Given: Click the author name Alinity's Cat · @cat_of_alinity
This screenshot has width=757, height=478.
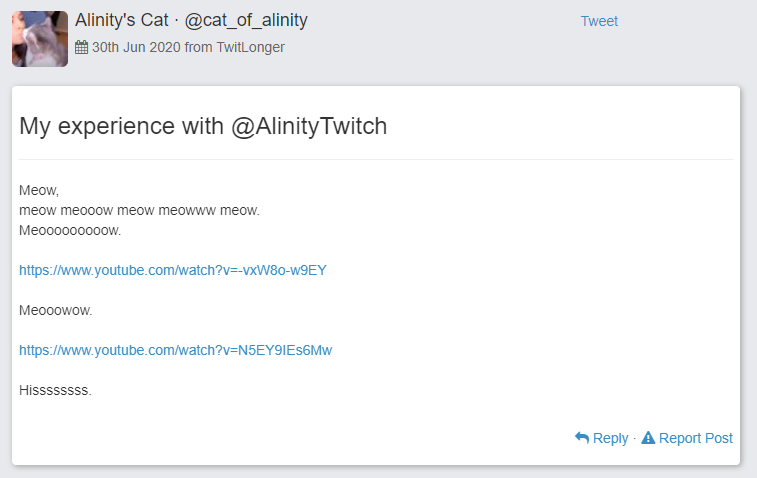Looking at the screenshot, I should 191,20.
